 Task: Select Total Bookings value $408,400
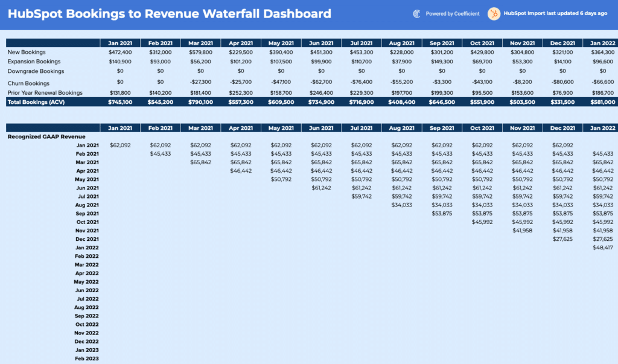(x=401, y=102)
